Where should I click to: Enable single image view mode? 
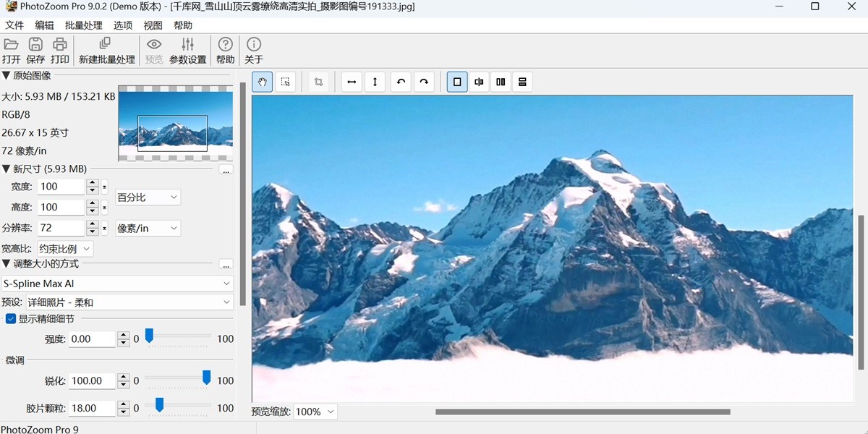(456, 82)
